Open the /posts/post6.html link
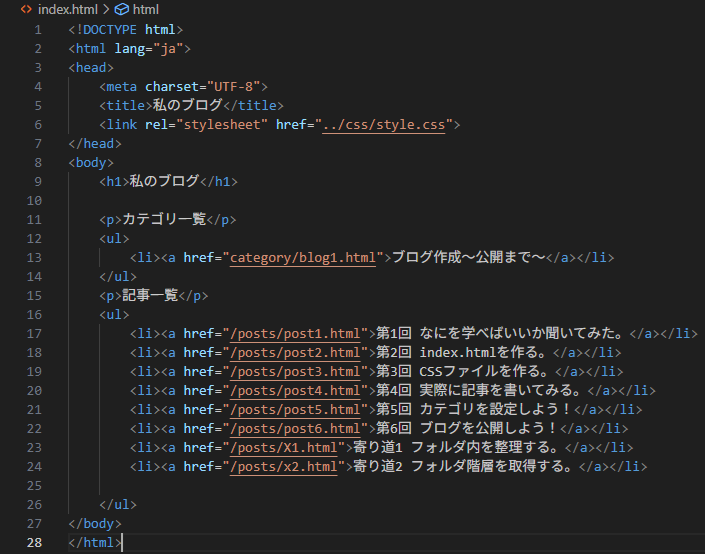Viewport: 705px width, 554px height. 295,429
